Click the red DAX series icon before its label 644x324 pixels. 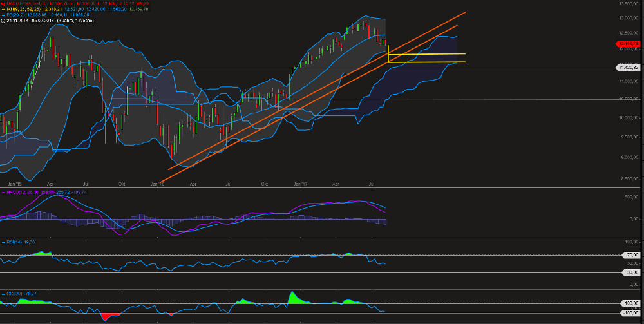pos(3,3)
